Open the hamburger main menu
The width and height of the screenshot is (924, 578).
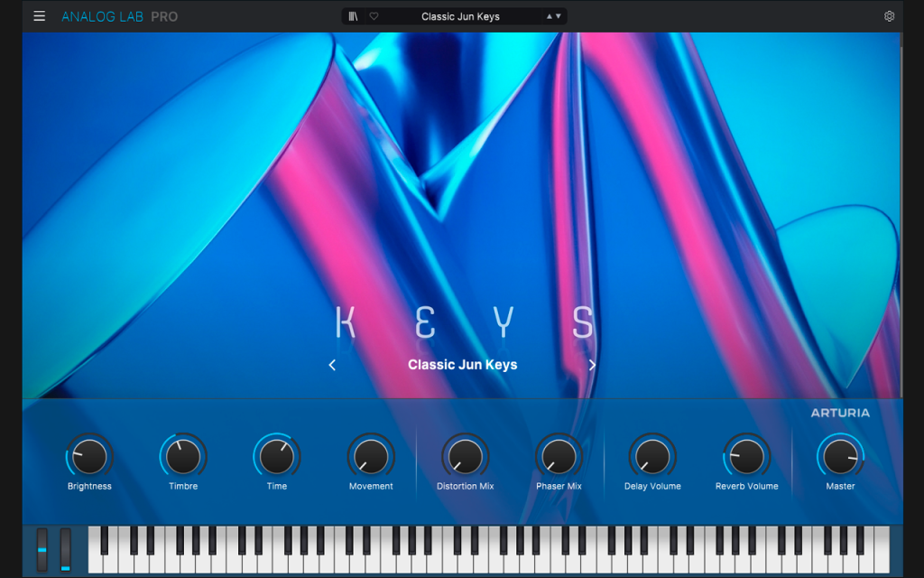pos(40,16)
